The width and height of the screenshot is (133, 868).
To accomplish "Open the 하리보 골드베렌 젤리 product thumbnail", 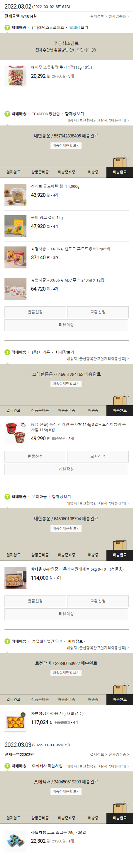I will [x=15, y=195].
